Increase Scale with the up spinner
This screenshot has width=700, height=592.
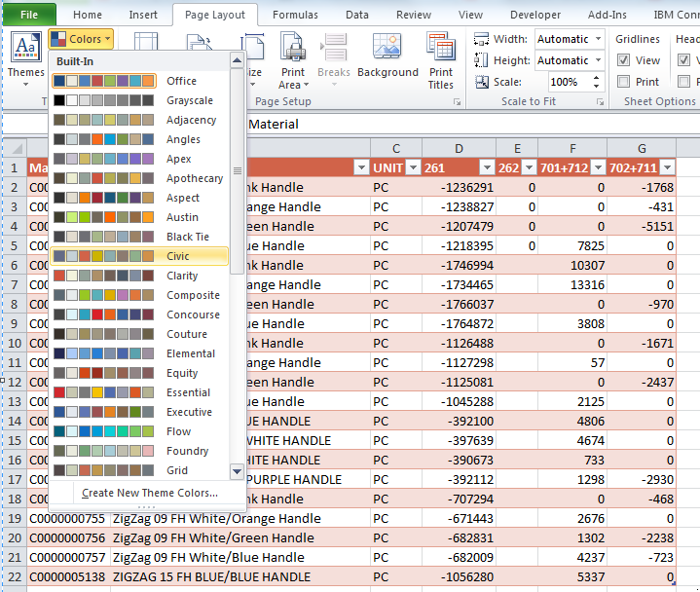coord(596,78)
